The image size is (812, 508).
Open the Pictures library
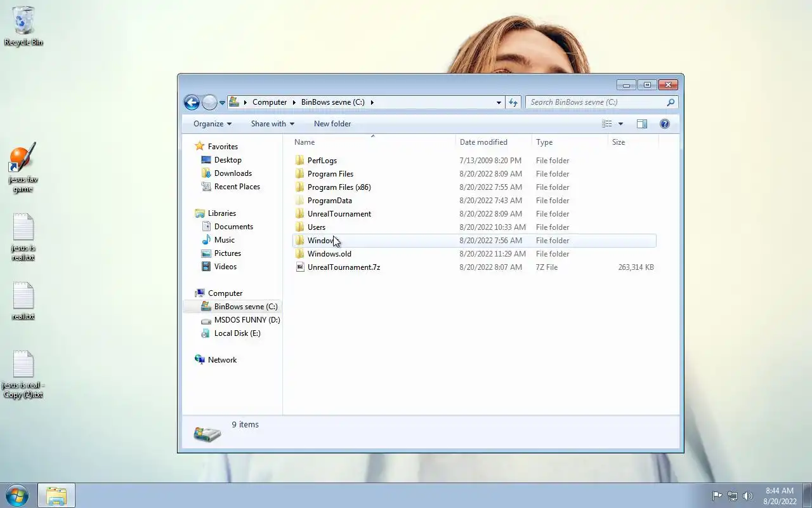point(228,253)
